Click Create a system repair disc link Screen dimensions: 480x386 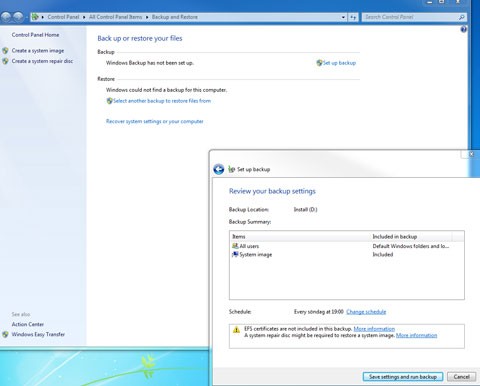[42, 61]
